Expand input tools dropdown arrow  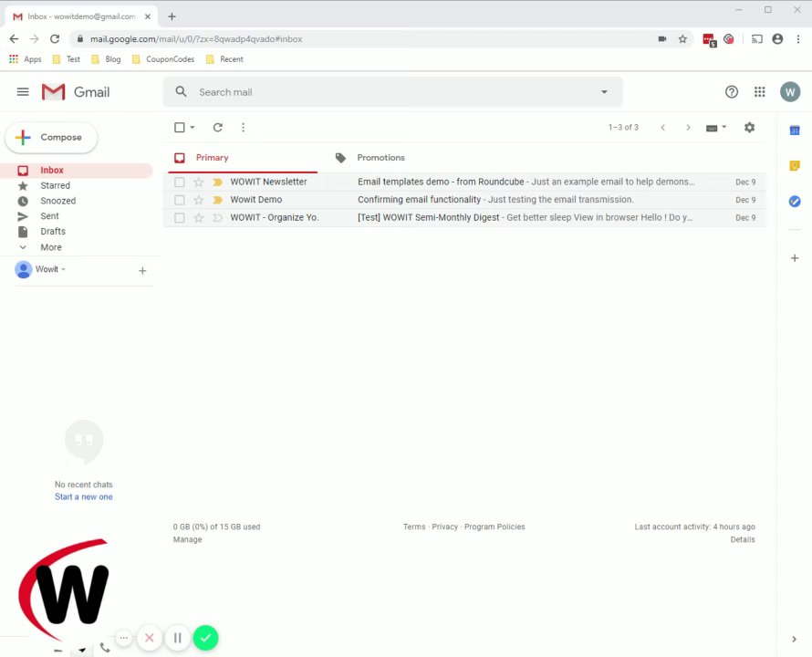coord(724,127)
